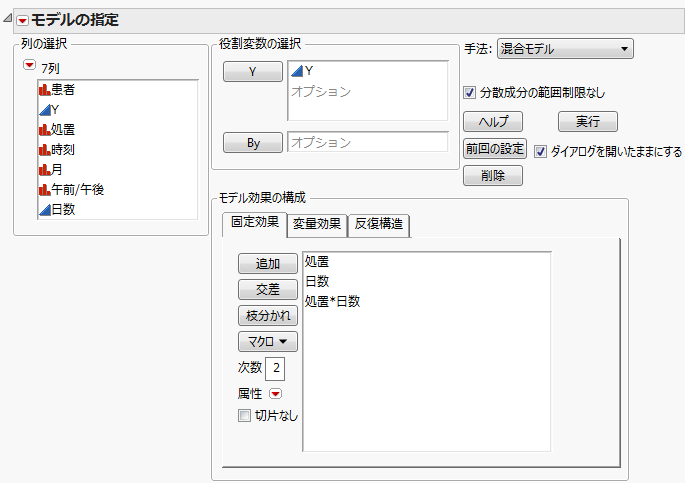Click the 前回の設定 button
This screenshot has height=483, width=685.
[x=495, y=149]
